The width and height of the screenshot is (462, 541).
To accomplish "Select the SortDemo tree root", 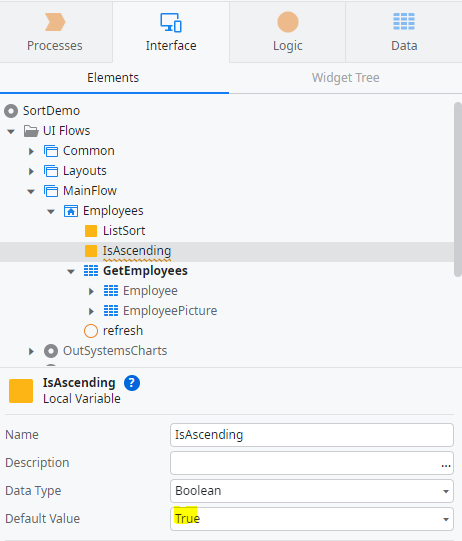I will pyautogui.click(x=51, y=111).
